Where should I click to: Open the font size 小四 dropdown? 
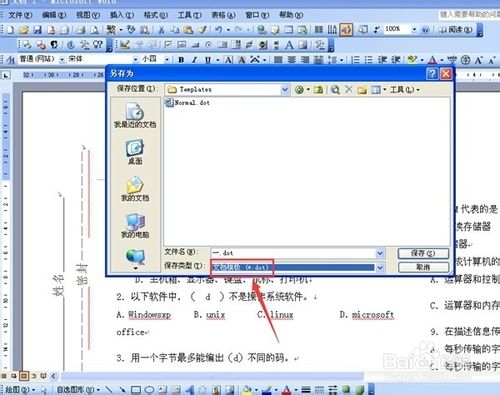[167, 60]
